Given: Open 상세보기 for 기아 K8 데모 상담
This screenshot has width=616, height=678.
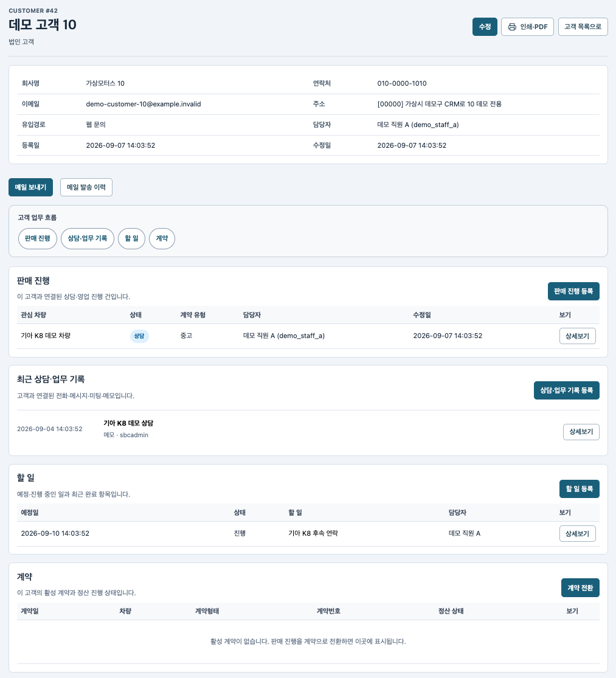Looking at the screenshot, I should coord(581,432).
